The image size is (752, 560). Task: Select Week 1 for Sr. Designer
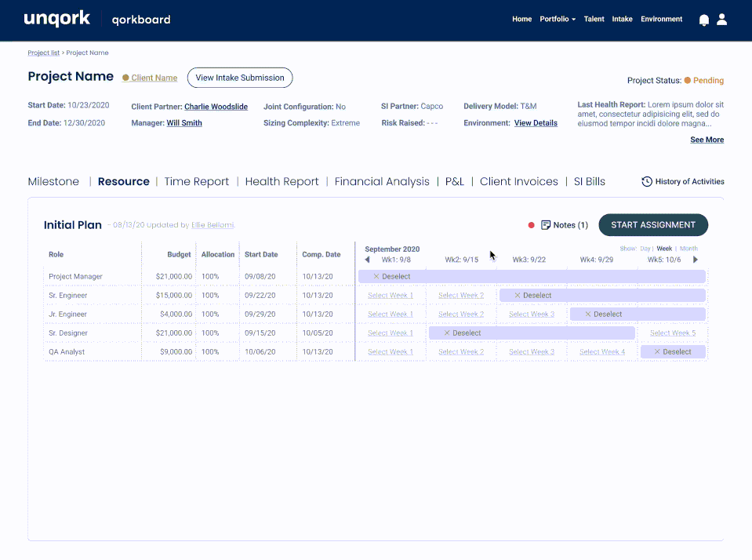pyautogui.click(x=391, y=333)
